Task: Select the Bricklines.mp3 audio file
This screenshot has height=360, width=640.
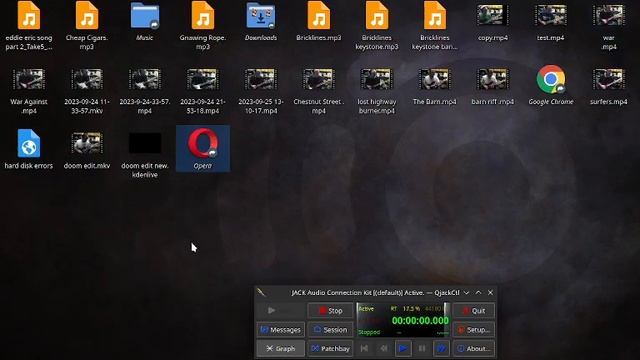Action: [319, 22]
